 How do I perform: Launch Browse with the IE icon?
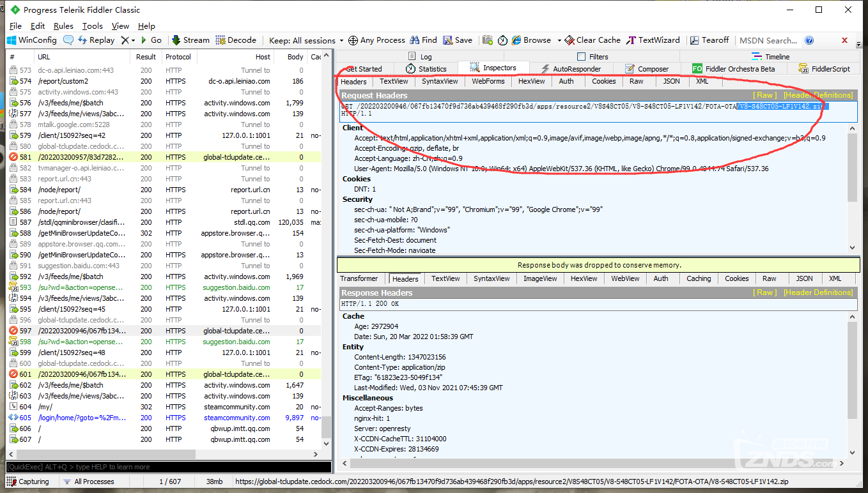[531, 40]
